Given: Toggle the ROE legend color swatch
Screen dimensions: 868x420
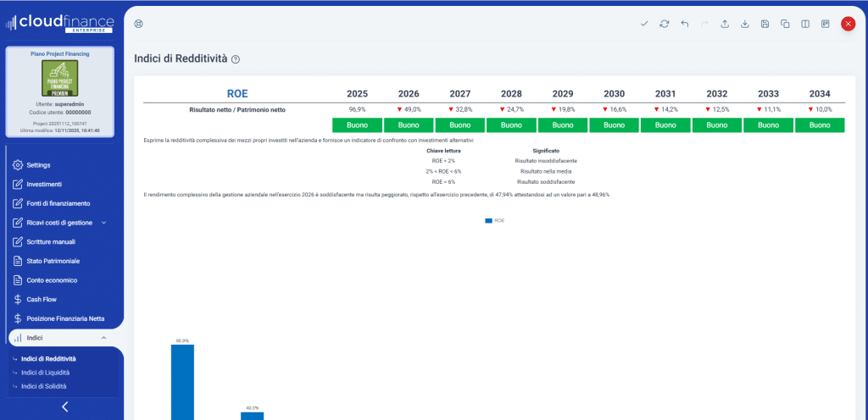Looking at the screenshot, I should click(488, 220).
